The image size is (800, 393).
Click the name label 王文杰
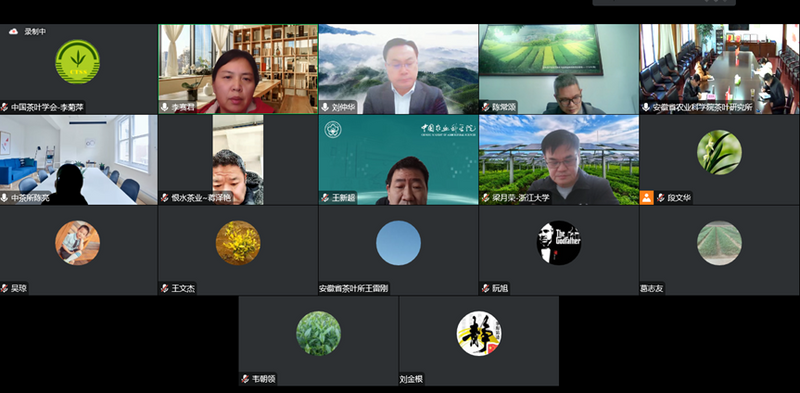click(x=184, y=289)
